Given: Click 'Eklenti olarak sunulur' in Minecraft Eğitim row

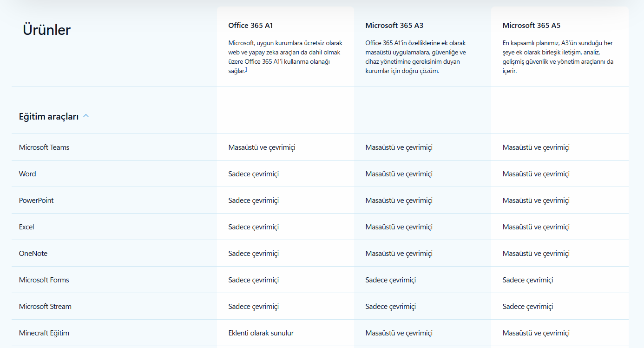Looking at the screenshot, I should coord(261,333).
